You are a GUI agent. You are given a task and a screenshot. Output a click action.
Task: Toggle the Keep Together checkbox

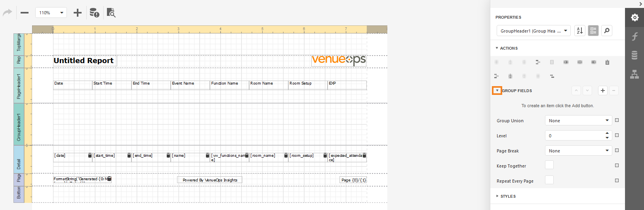pyautogui.click(x=549, y=165)
